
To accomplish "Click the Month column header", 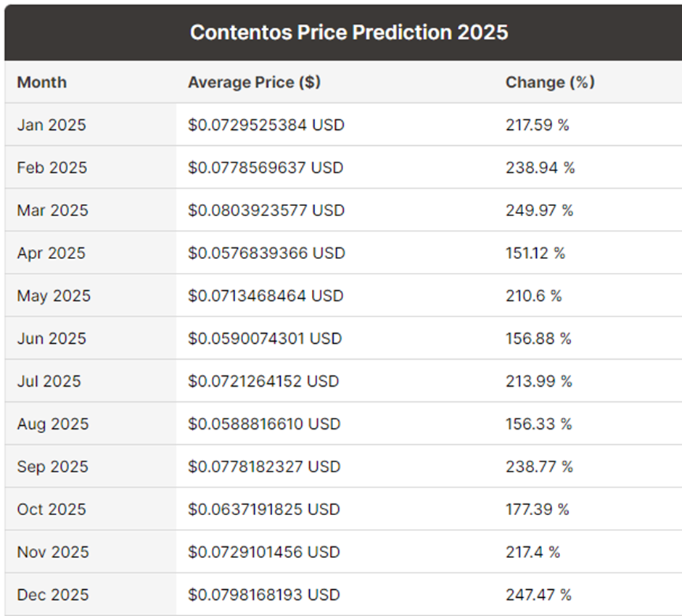I will (41, 82).
